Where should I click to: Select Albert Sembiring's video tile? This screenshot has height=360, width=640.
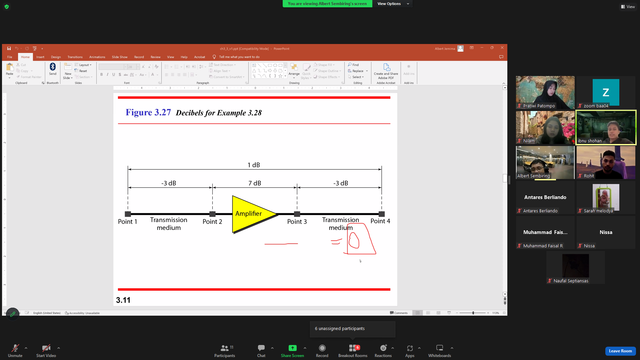click(545, 162)
